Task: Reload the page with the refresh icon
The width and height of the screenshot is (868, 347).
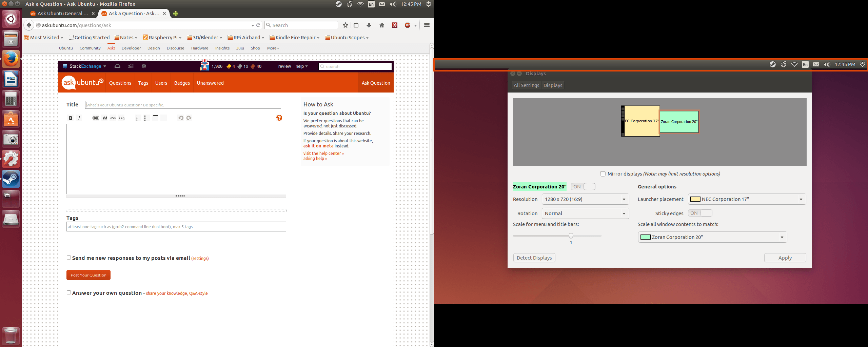Action: click(258, 25)
